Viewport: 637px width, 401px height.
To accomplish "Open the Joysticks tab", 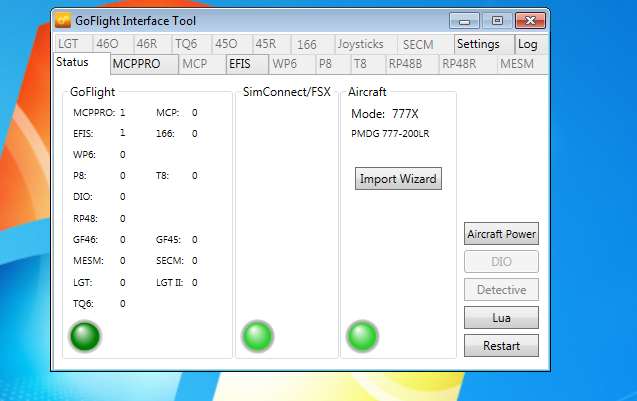I will tap(359, 44).
